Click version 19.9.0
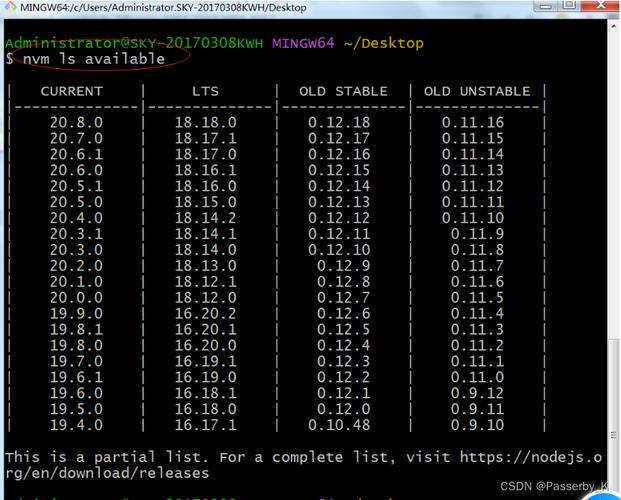Screen dimensions: 621x500 point(76,313)
